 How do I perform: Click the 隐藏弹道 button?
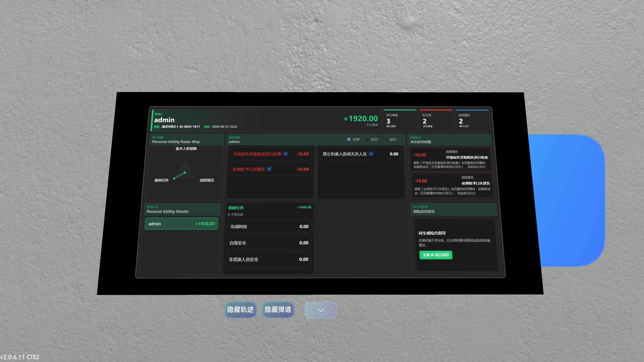(278, 310)
